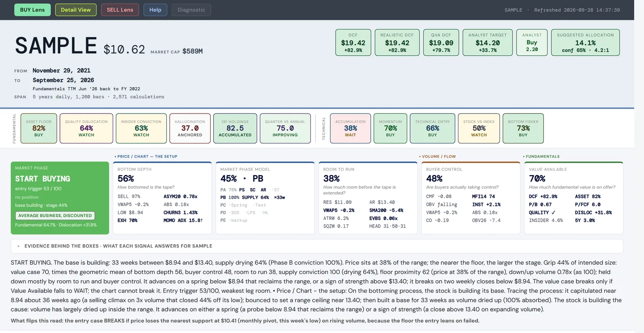The image size is (644, 333).
Task: Switch to the BUY Lens view
Action: pyautogui.click(x=32, y=10)
